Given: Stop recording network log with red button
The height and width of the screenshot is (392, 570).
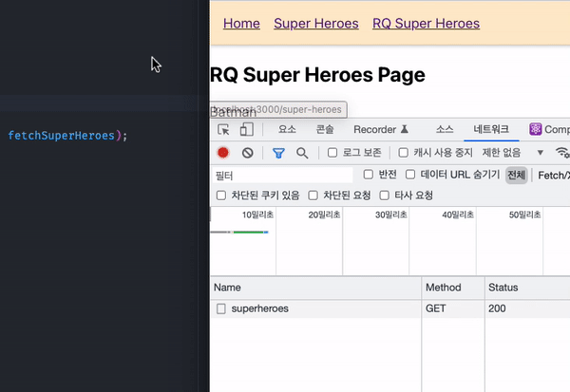Looking at the screenshot, I should [x=223, y=153].
